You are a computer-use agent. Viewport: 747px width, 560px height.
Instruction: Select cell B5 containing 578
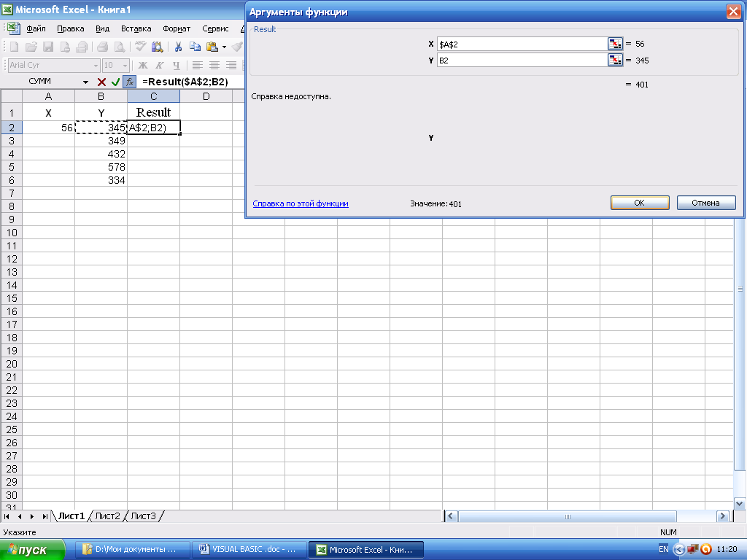coord(101,167)
